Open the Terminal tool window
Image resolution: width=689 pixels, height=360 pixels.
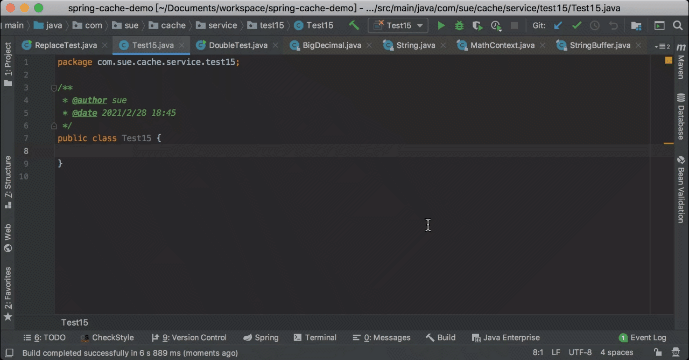(x=315, y=338)
